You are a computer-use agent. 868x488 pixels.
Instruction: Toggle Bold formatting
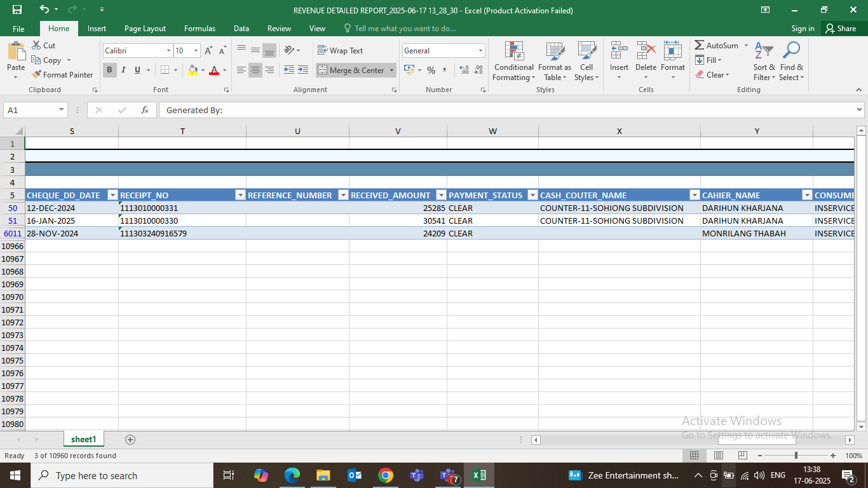tap(109, 70)
